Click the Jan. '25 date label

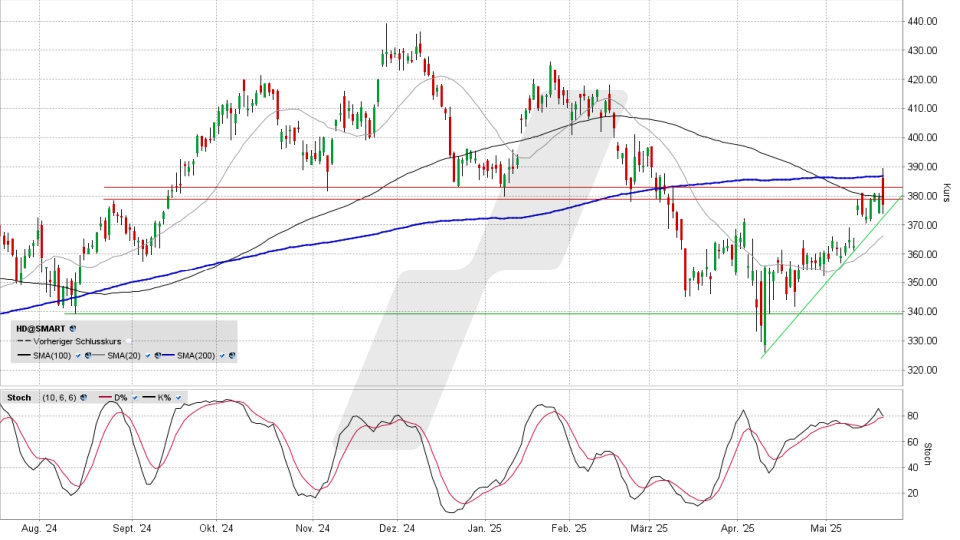pyautogui.click(x=484, y=528)
